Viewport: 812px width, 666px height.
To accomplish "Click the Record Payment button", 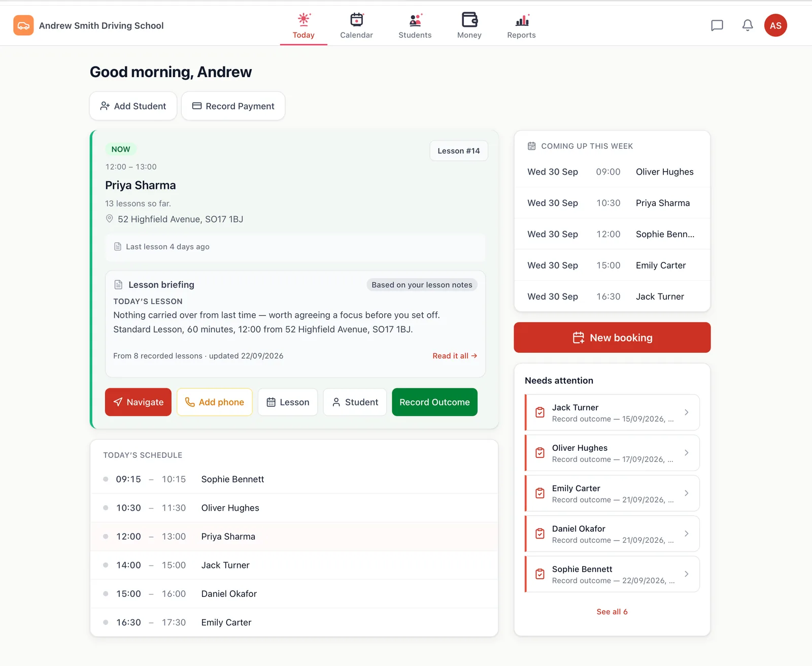I will (233, 106).
